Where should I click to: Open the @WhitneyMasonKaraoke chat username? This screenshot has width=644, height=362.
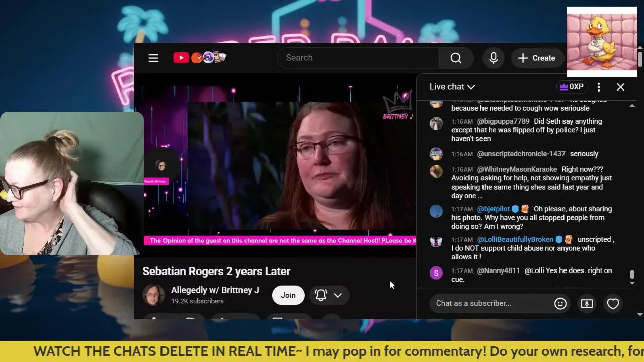click(517, 169)
